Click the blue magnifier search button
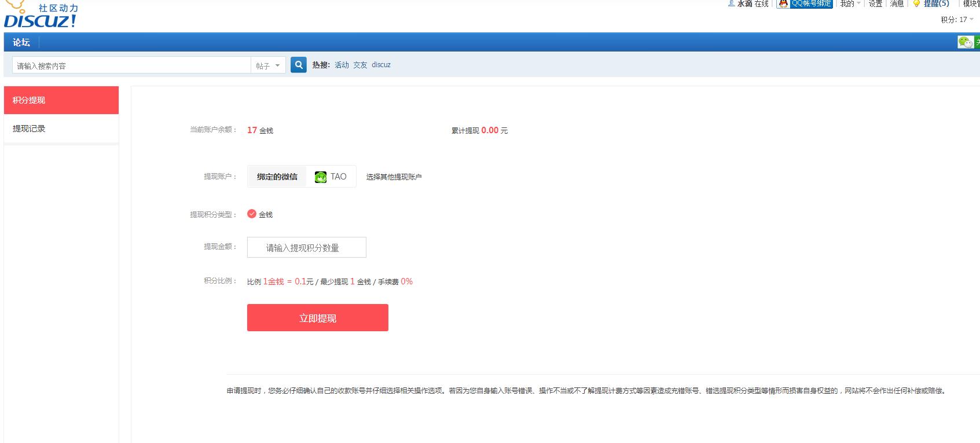 click(x=298, y=65)
